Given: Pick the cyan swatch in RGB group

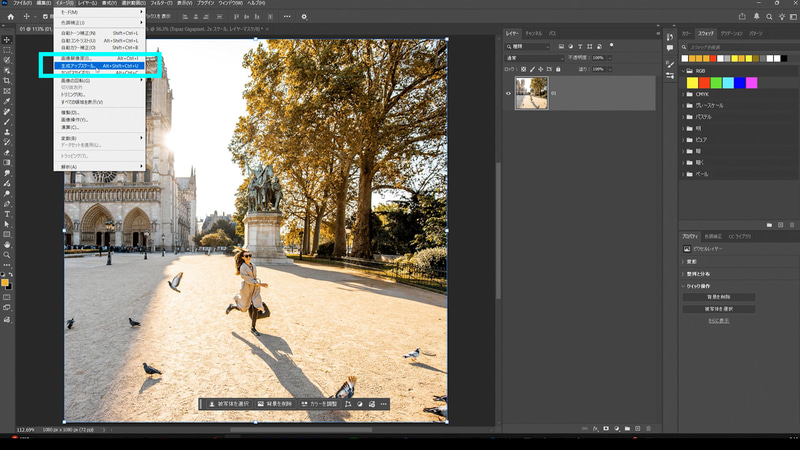Looking at the screenshot, I should pyautogui.click(x=728, y=83).
